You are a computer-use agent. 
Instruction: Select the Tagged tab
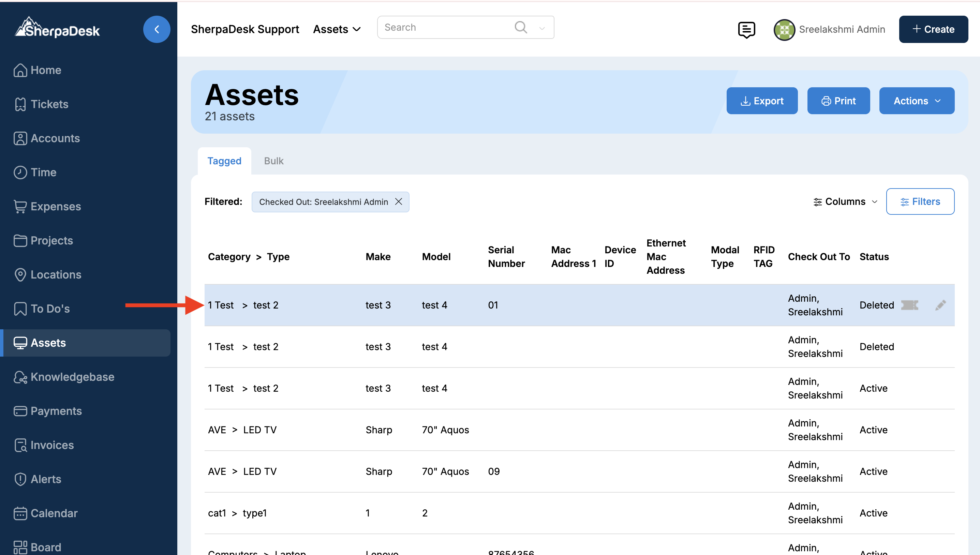[x=224, y=161]
